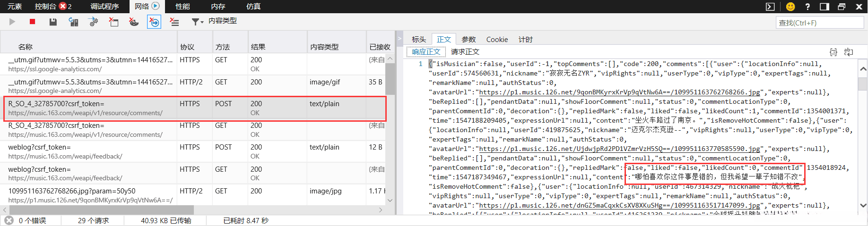The image size is (868, 226).
Task: Click response body scrollbar up arrow
Action: (x=863, y=69)
